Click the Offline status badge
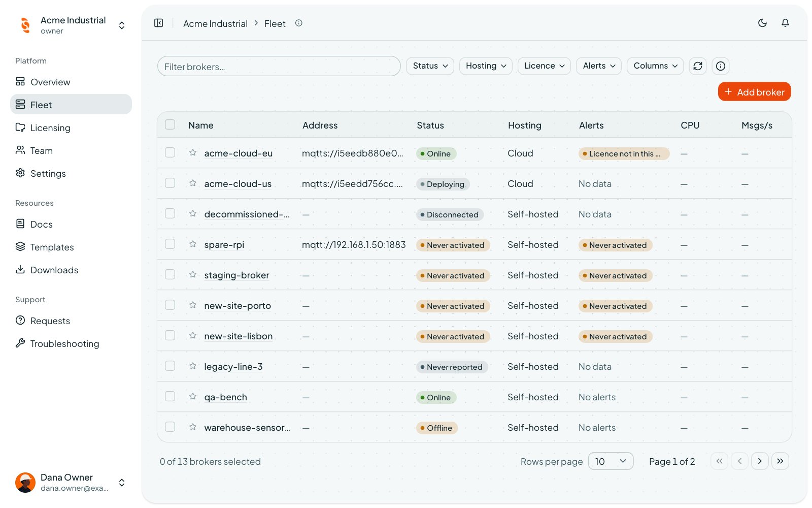This screenshot has height=508, width=812. coord(436,428)
